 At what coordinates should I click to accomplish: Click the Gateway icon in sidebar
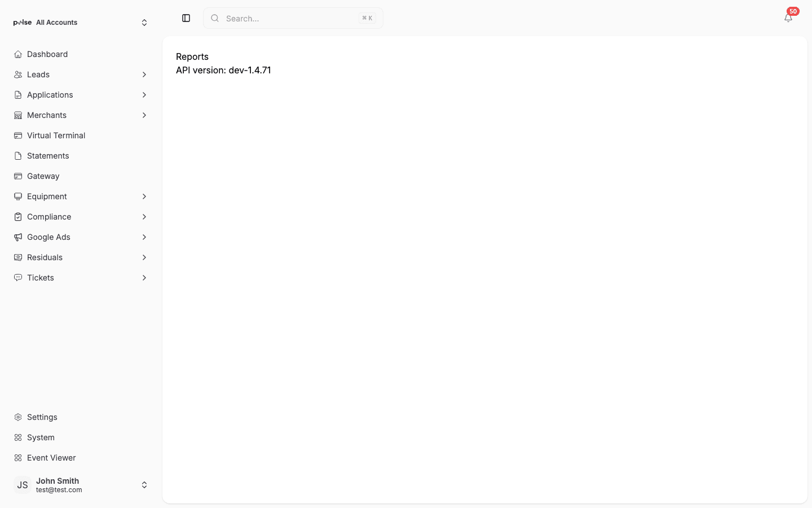coord(18,176)
